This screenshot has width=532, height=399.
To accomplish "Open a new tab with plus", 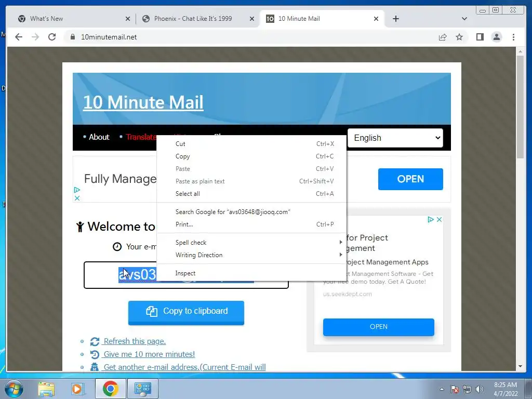I will 395,19.
